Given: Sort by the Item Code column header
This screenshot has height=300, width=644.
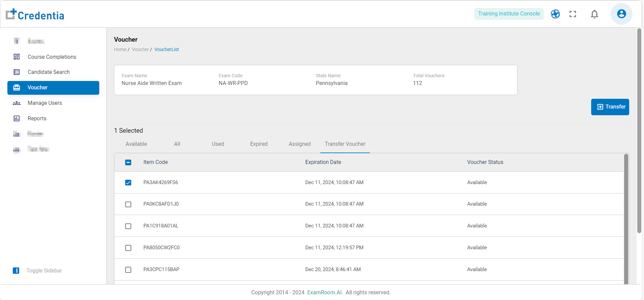Looking at the screenshot, I should coord(155,162).
